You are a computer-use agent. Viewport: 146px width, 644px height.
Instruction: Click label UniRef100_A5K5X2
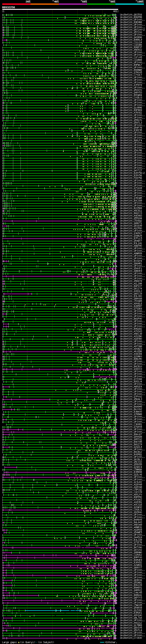click(x=131, y=50)
